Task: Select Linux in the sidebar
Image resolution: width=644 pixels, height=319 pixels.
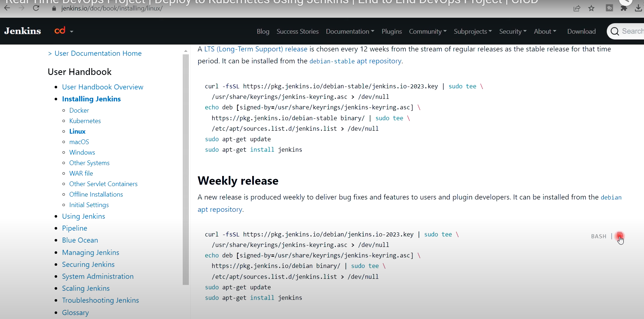Action: pyautogui.click(x=77, y=131)
